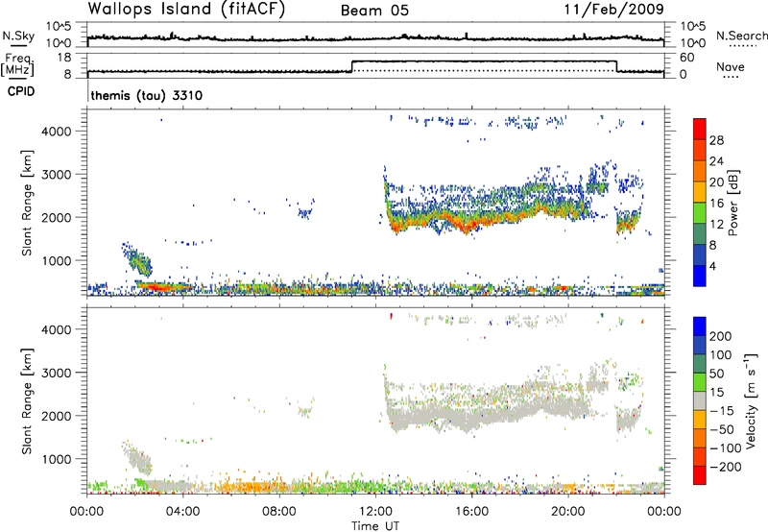Screen dimensions: 768x532
Task: Click the 28 tick on power colorbar
Action: point(716,140)
